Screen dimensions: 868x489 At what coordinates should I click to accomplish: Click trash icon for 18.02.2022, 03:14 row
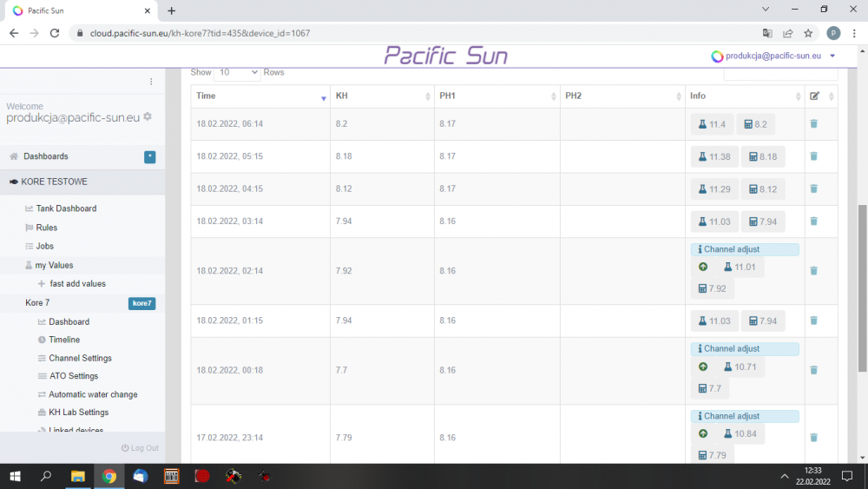pos(813,221)
